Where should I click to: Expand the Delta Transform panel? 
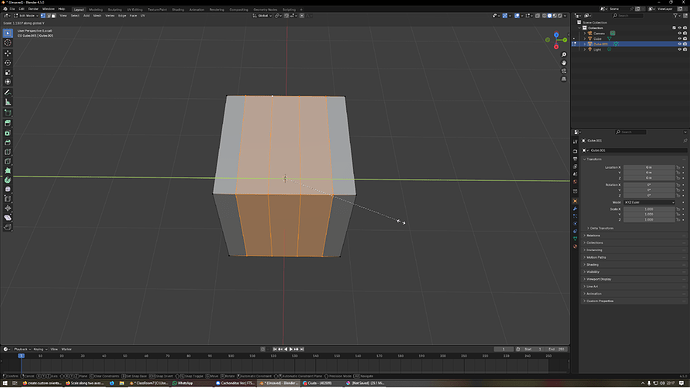(x=602, y=228)
